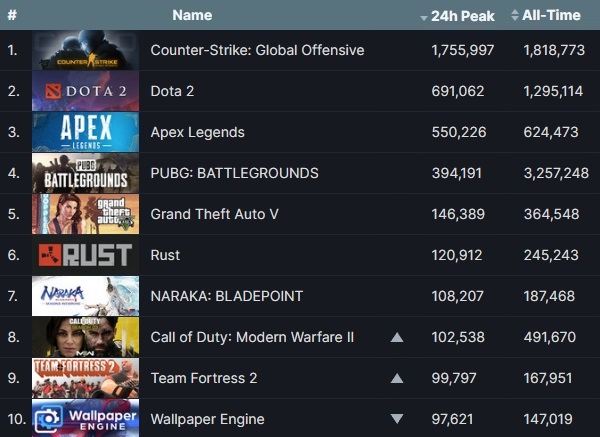Open the Rust logo thumbnail
The height and width of the screenshot is (437, 600).
point(86,255)
